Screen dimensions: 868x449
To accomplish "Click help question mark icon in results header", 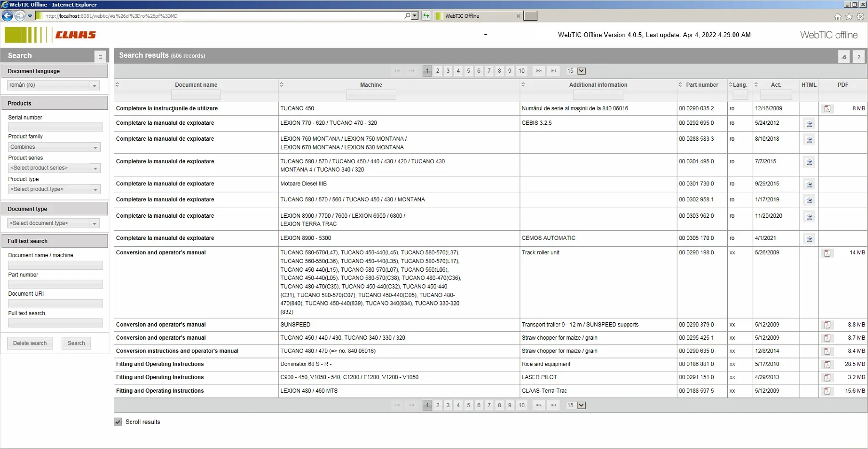I will [858, 57].
